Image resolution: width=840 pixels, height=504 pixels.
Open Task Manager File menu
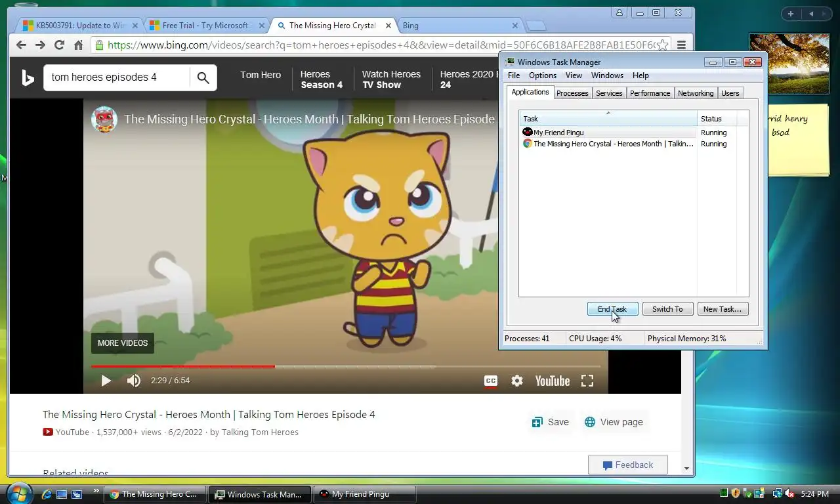tap(514, 75)
